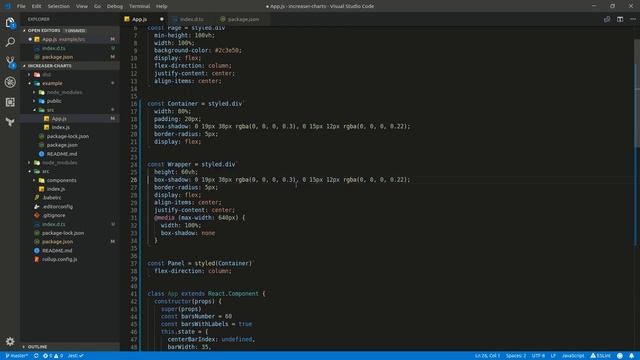Click the open changes icon in editor toolbar
The image size is (640, 360).
(x=607, y=19)
